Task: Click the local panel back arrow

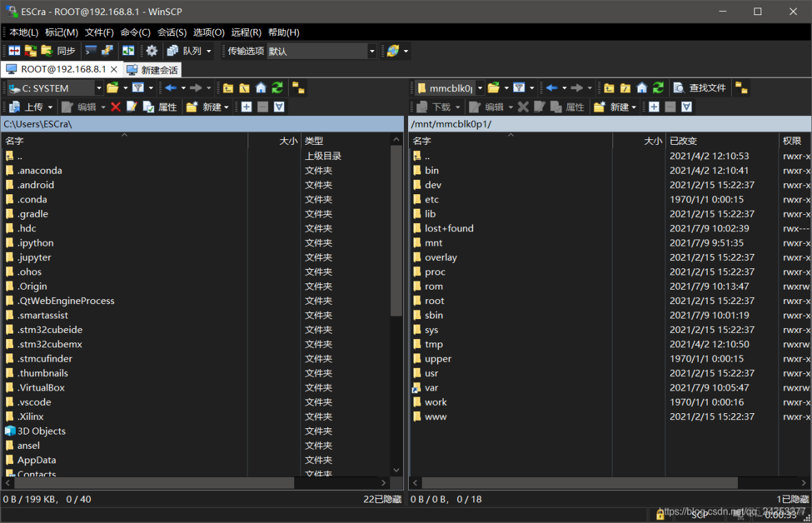Action: (x=171, y=88)
